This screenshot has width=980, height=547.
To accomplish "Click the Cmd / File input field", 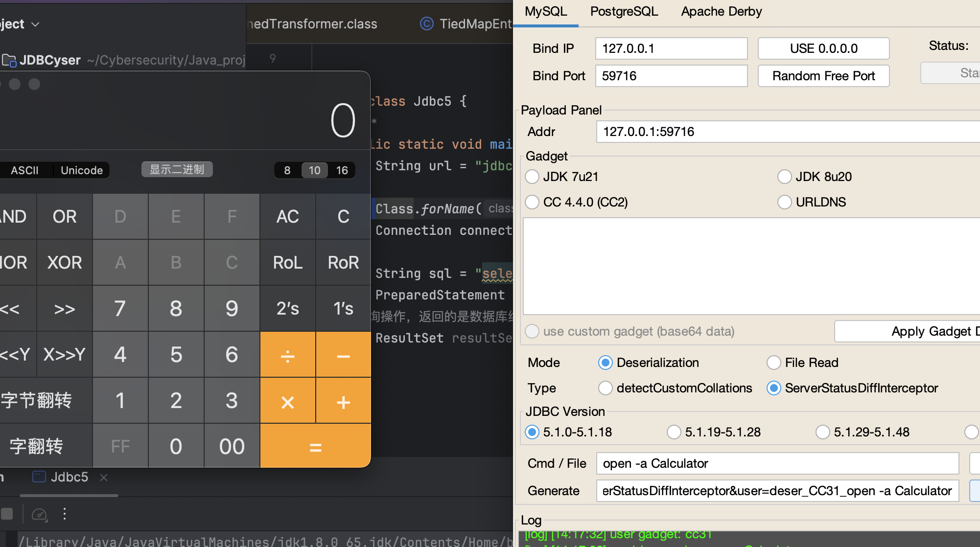I will pyautogui.click(x=777, y=463).
